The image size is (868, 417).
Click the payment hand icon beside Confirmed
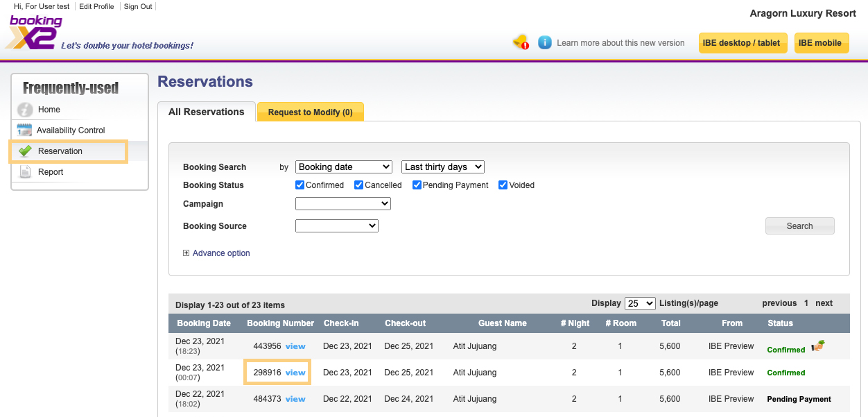818,346
